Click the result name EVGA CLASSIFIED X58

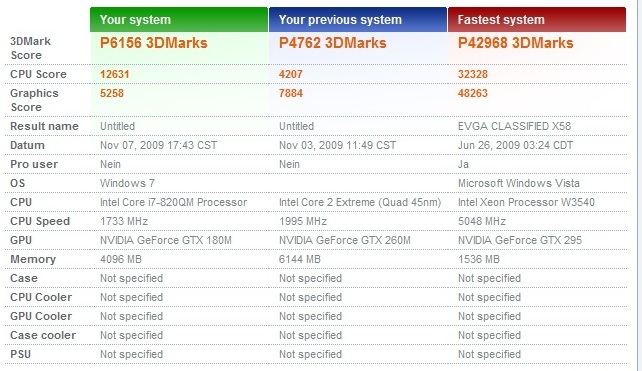pos(514,126)
